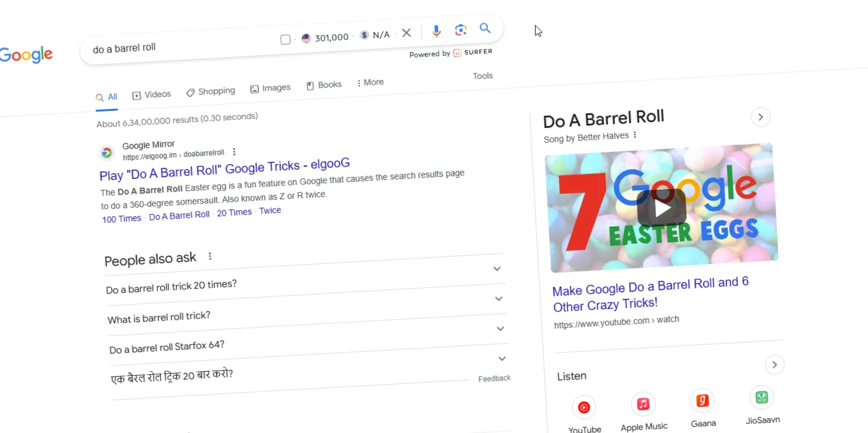Clear the search box with X

click(406, 33)
